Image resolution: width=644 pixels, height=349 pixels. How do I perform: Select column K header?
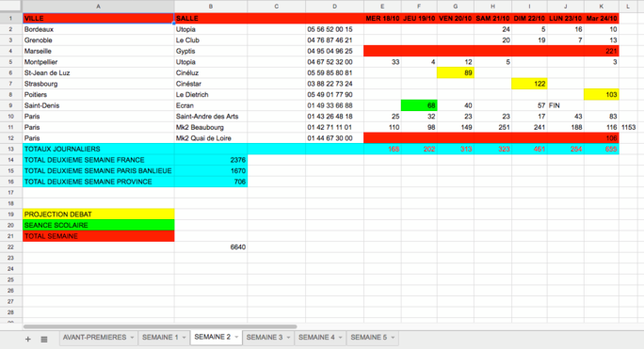pos(602,7)
